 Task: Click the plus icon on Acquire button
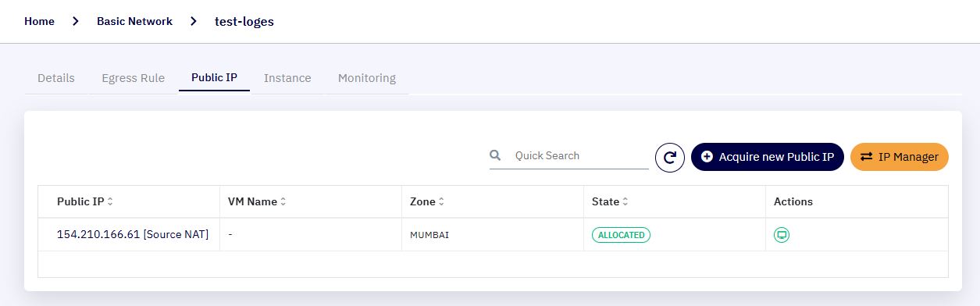coord(707,156)
